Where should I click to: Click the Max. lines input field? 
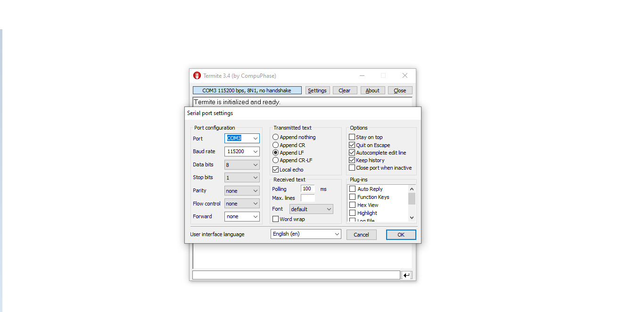pos(308,198)
